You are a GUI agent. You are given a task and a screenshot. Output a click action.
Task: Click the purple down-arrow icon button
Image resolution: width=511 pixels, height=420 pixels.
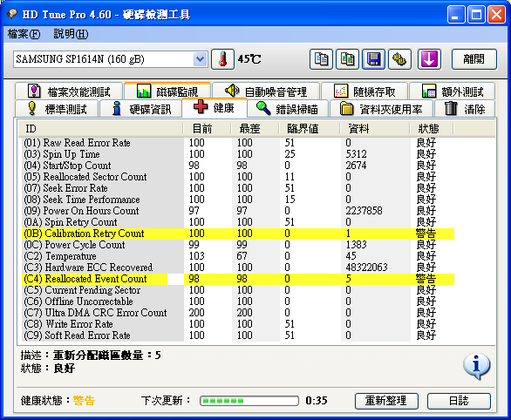pyautogui.click(x=429, y=59)
